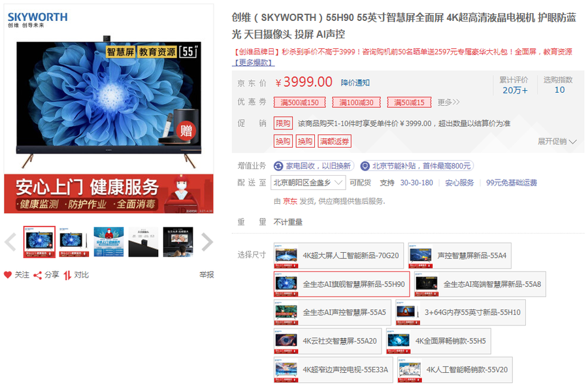Click the 关注 heart icon

(8, 275)
